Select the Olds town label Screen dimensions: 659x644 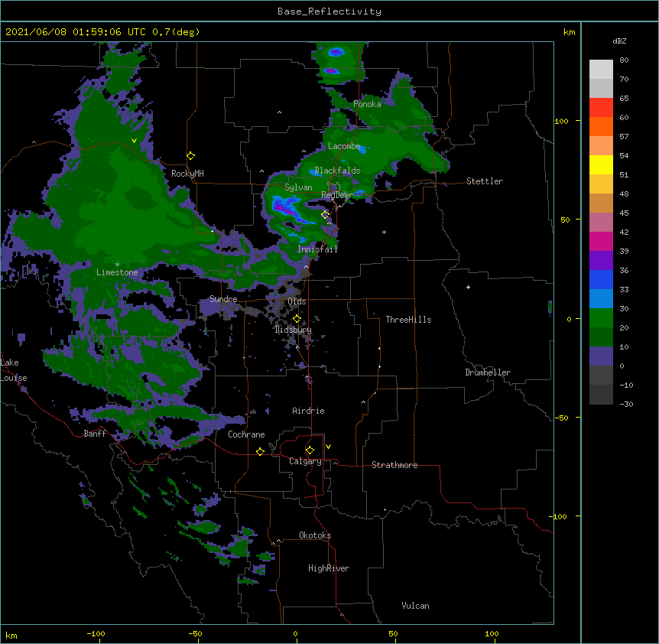tap(297, 301)
